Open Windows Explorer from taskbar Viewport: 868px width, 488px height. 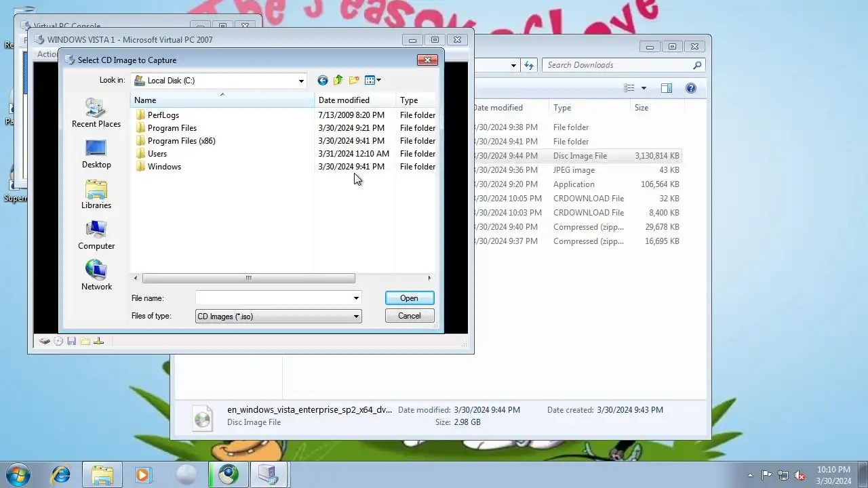click(102, 475)
